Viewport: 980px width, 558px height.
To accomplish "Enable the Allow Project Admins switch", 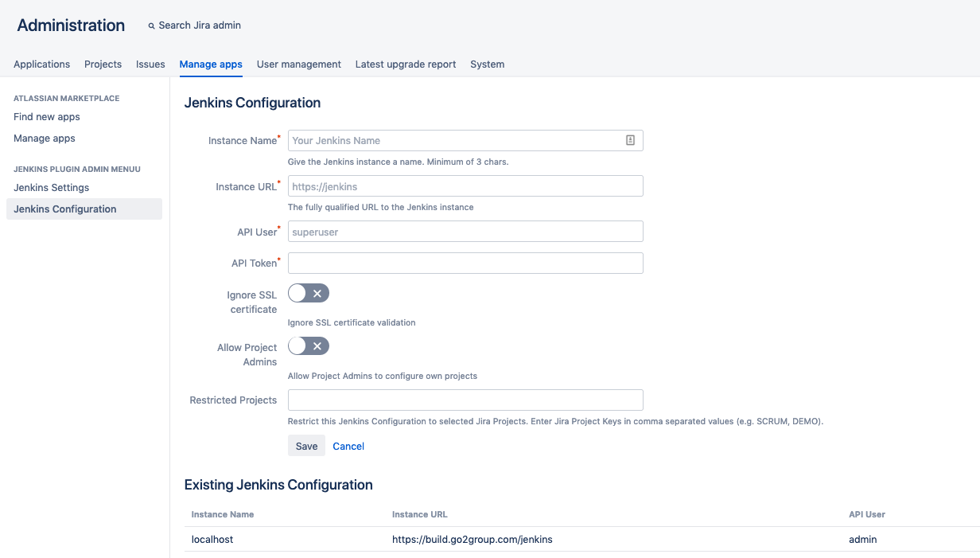I will pos(309,345).
